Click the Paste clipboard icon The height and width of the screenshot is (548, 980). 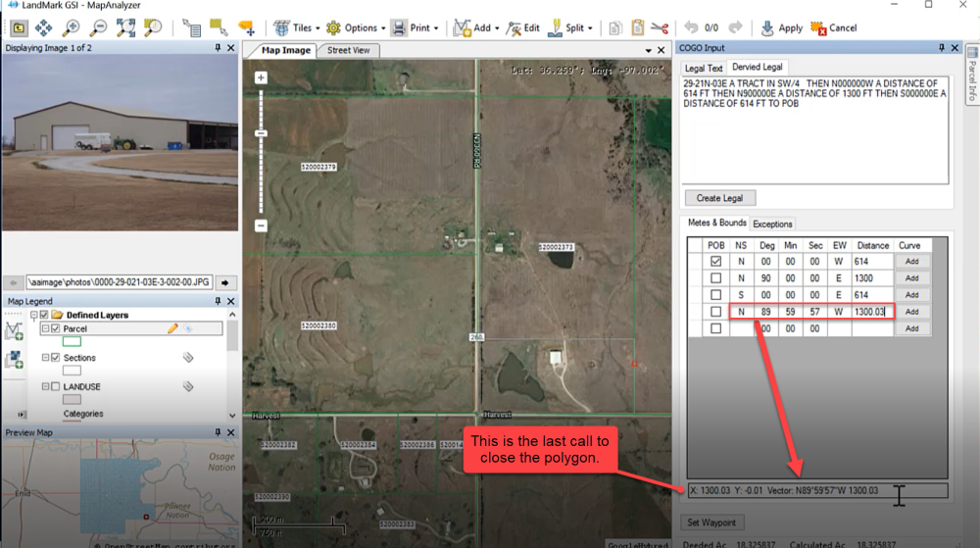tap(638, 28)
